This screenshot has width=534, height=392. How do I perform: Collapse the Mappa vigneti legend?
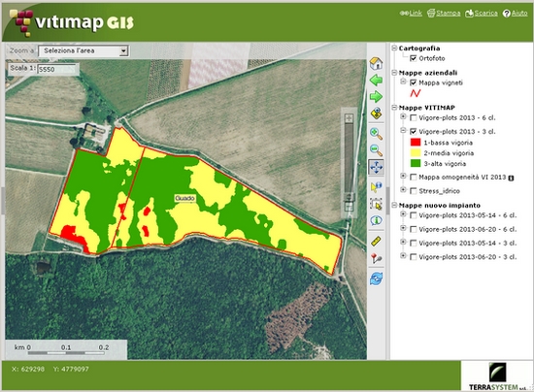pos(403,82)
